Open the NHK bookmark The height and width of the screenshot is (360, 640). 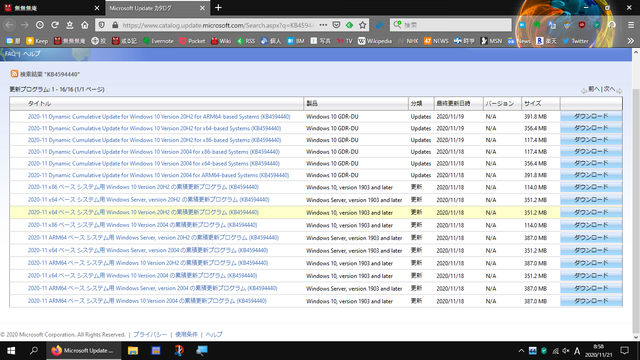[x=408, y=41]
